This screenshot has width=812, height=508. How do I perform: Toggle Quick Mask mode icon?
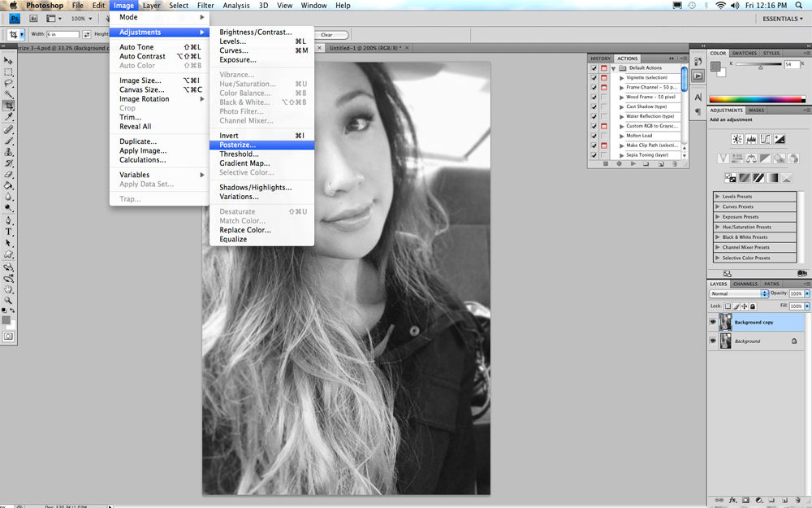tap(8, 336)
